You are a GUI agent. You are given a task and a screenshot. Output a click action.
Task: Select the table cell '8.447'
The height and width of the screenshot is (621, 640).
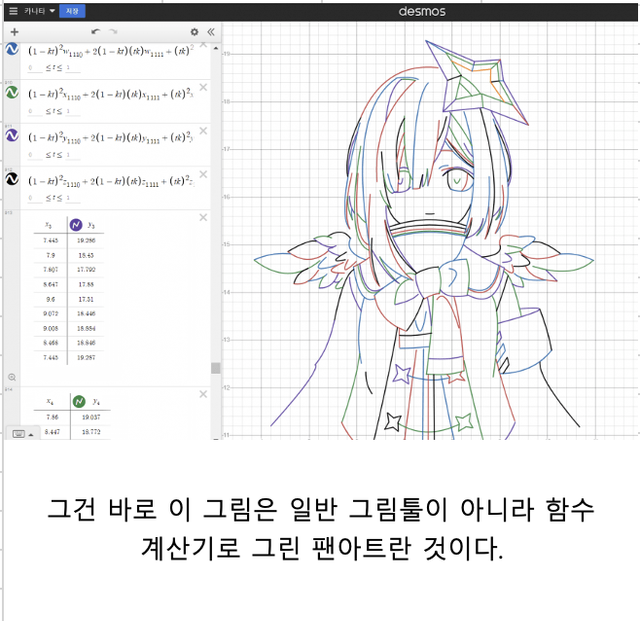(52, 432)
